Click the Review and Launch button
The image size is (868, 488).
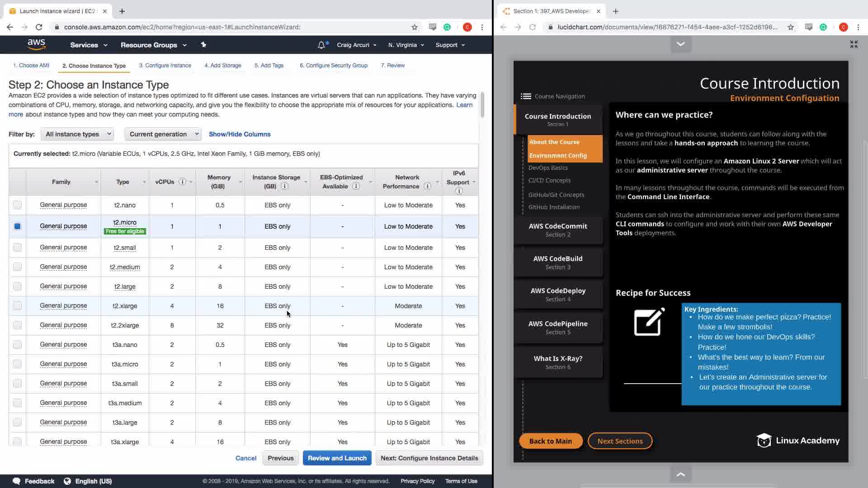[x=337, y=458]
